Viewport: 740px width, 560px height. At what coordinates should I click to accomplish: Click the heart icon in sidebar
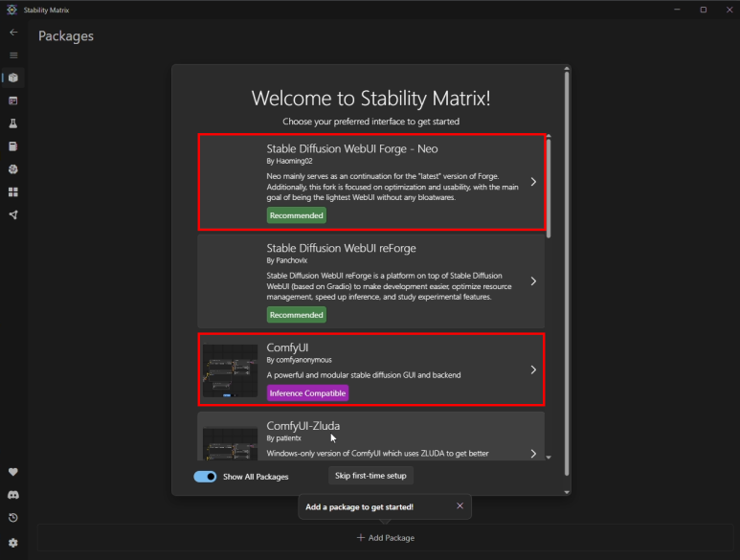(13, 472)
